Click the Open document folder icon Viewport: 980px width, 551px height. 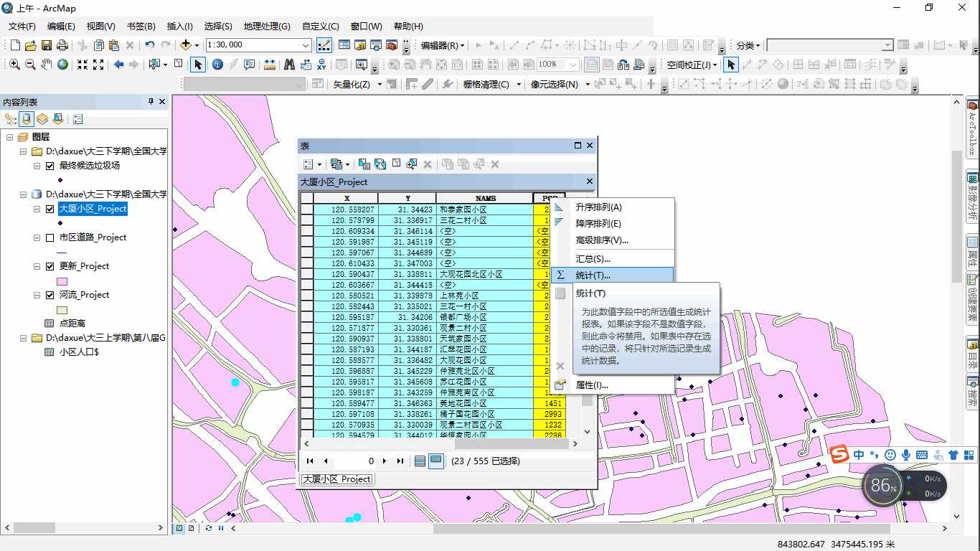click(30, 45)
